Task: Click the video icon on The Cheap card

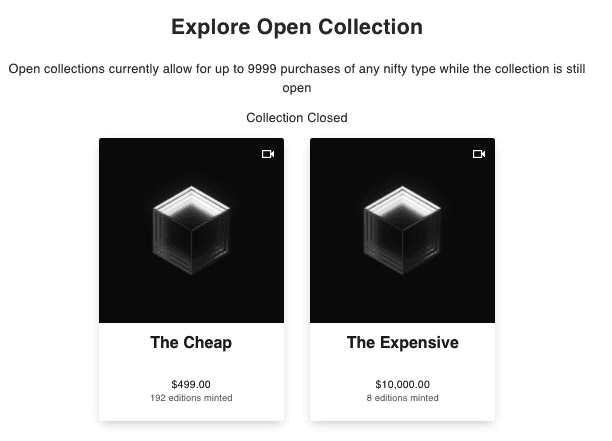Action: point(267,154)
